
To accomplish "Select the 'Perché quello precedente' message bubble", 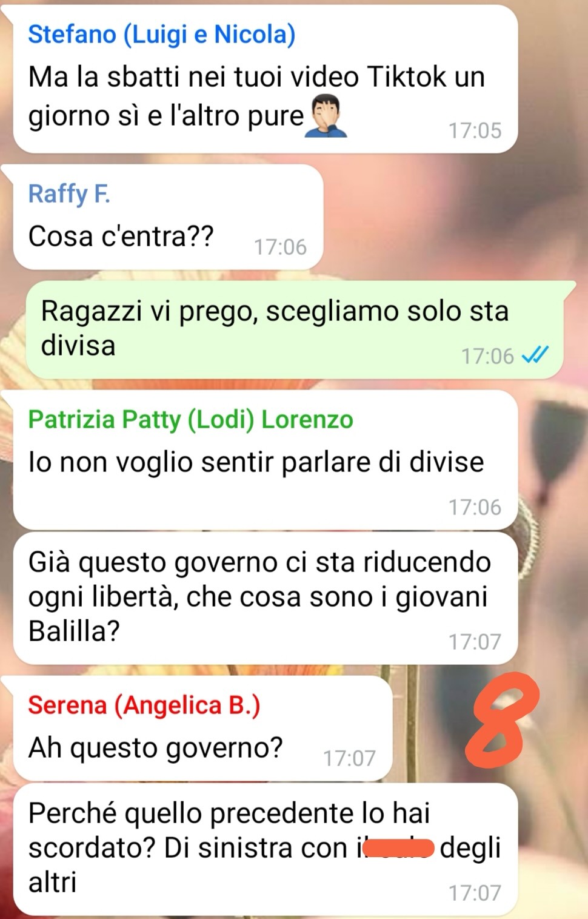I will [266, 849].
